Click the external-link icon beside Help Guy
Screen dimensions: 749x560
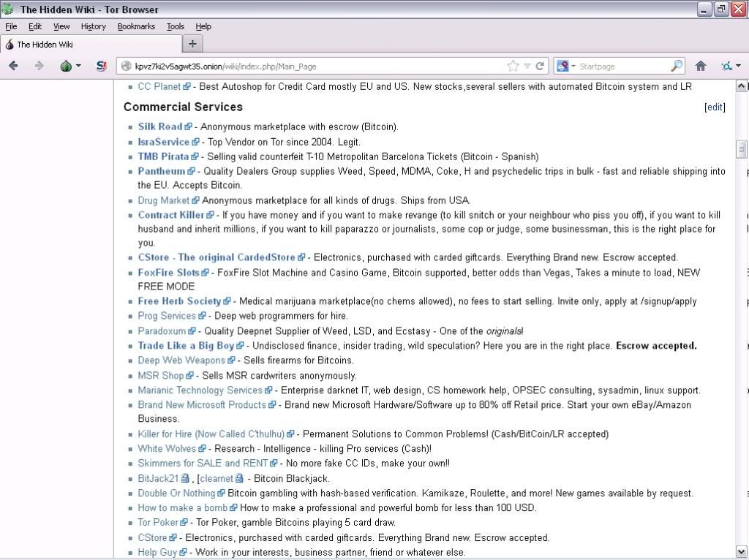point(183,553)
